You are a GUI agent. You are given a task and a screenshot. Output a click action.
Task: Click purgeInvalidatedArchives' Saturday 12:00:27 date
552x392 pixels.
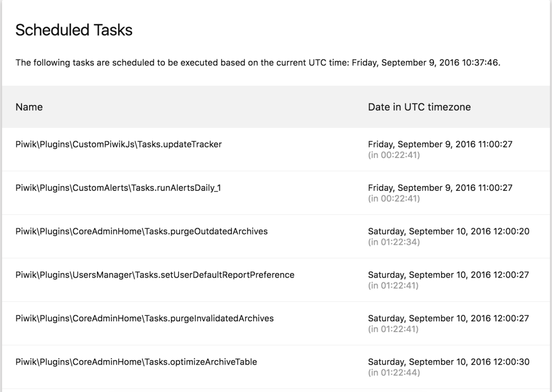[448, 318]
